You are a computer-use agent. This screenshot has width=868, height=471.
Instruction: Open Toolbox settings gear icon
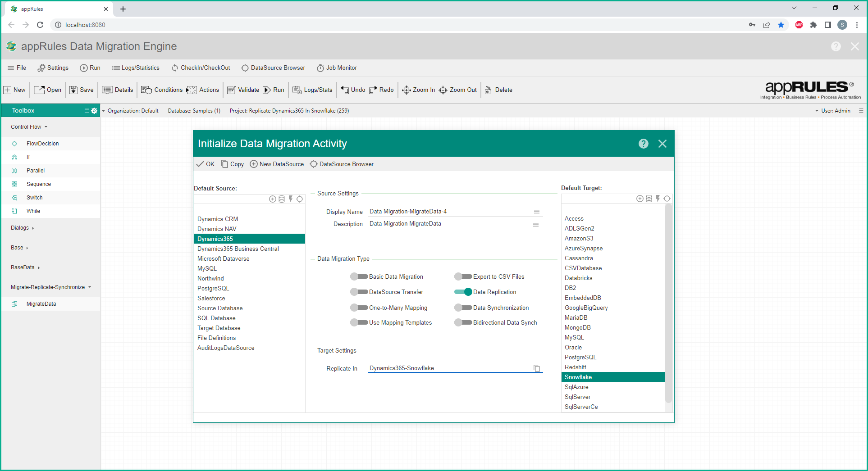point(94,110)
